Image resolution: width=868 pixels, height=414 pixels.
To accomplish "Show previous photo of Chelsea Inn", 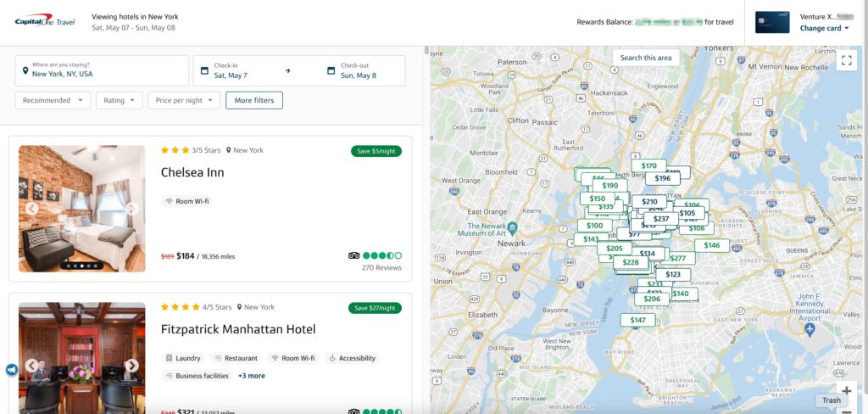I will click(x=32, y=209).
